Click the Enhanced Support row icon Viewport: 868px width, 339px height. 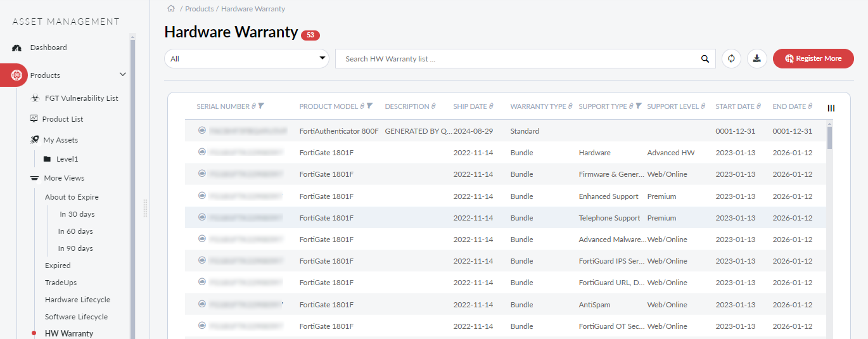[202, 196]
